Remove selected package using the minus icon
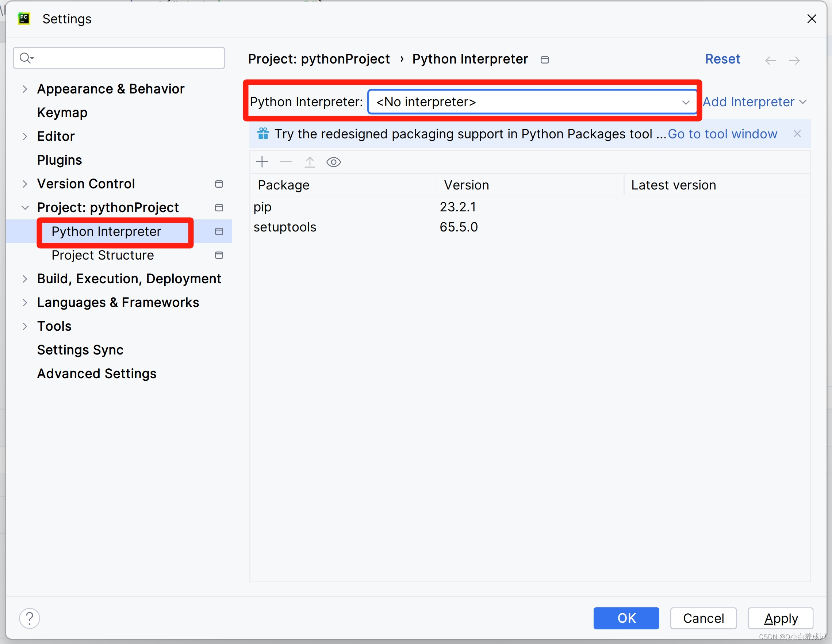The image size is (832, 644). pos(286,162)
